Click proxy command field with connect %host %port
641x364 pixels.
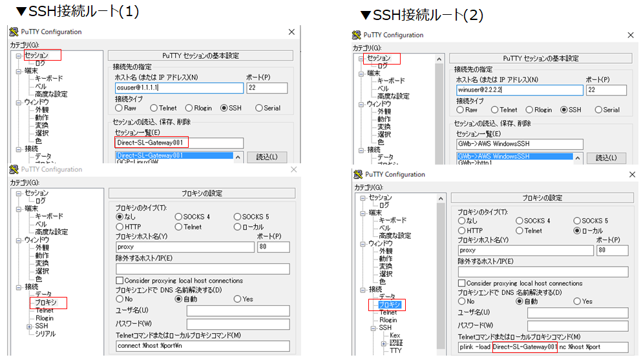(x=203, y=346)
